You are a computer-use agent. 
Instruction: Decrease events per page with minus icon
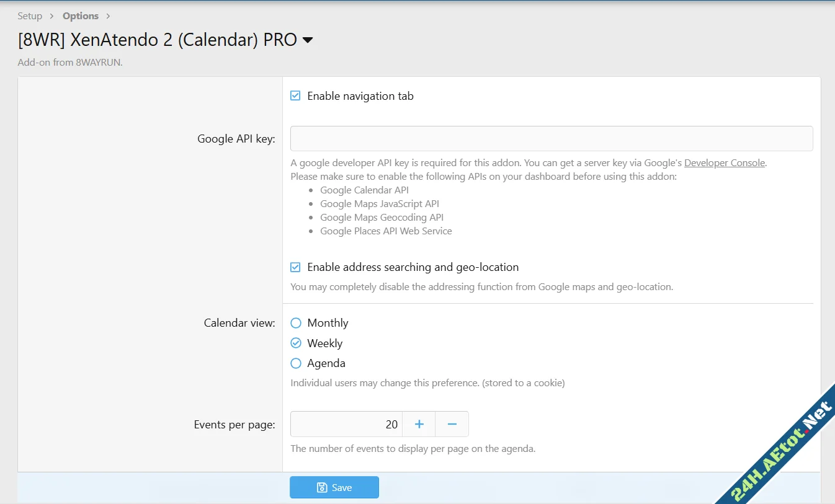click(x=452, y=424)
